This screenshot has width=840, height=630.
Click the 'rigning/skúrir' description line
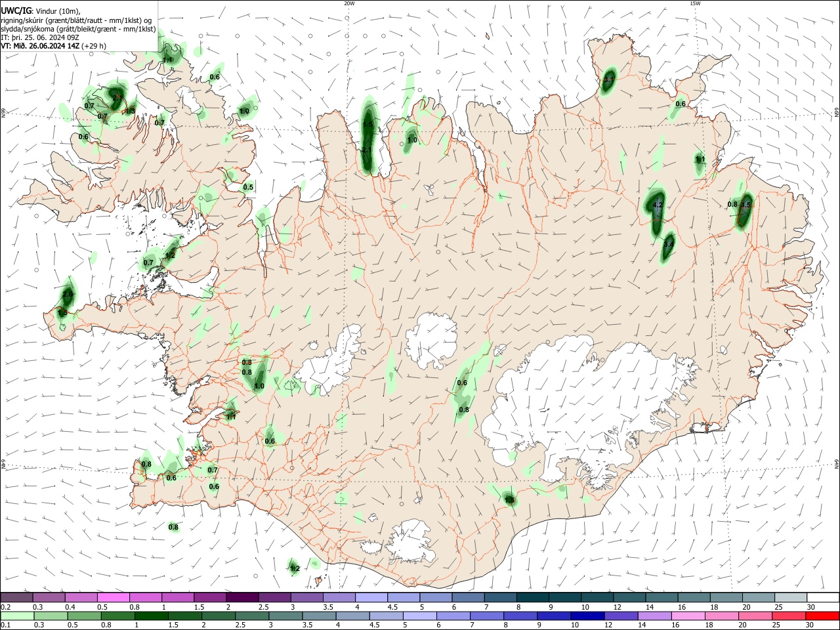[76, 20]
